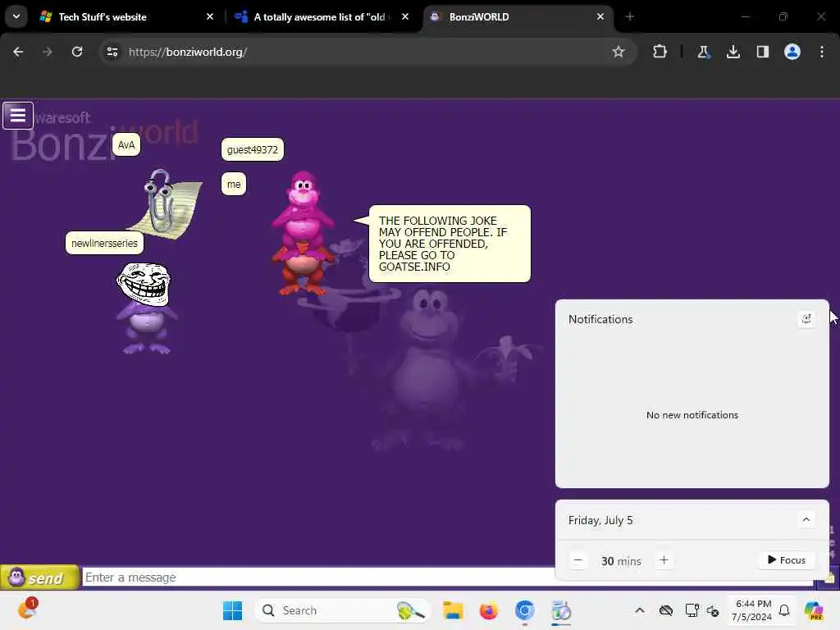840x630 pixels.
Task: Reload the bonziworld.org page
Action: [x=77, y=52]
